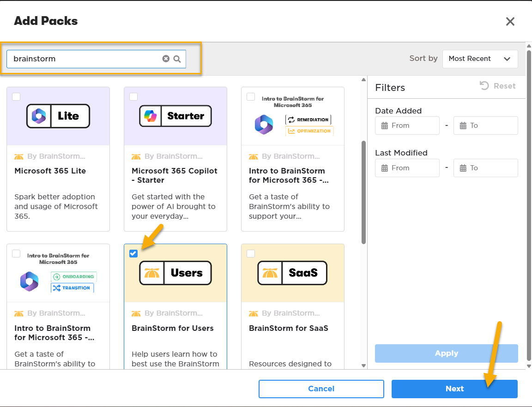Viewport: 532px width, 407px height.
Task: Click the Users pack logo image
Action: [175, 273]
